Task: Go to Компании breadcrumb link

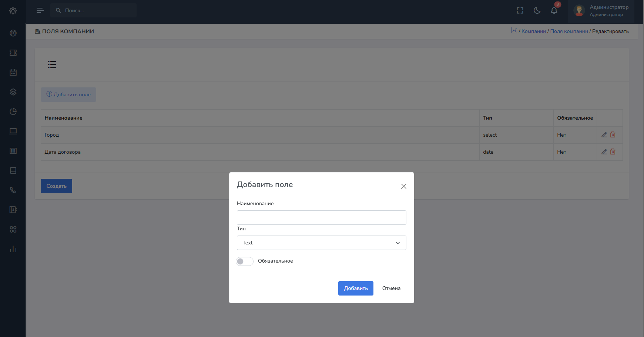Action: [533, 31]
